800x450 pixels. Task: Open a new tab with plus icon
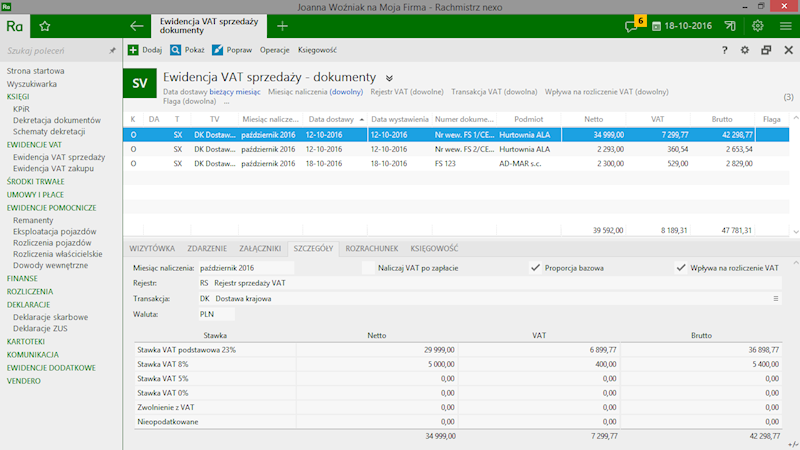[282, 26]
